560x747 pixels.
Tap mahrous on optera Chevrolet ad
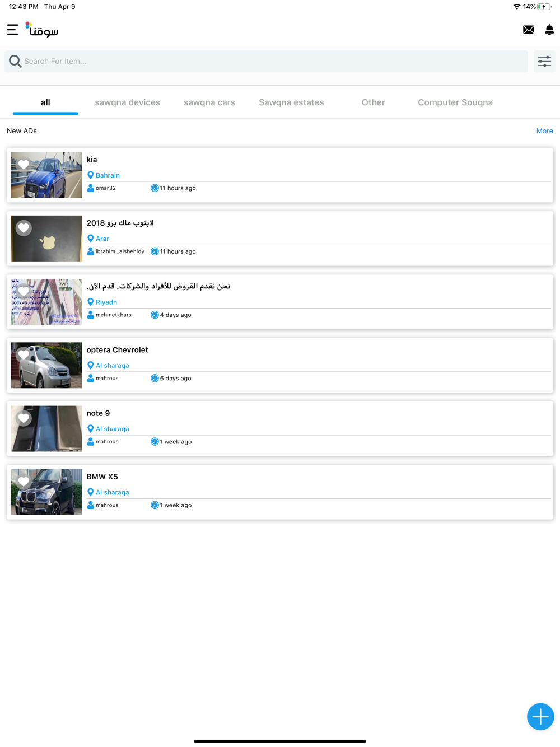click(x=107, y=378)
